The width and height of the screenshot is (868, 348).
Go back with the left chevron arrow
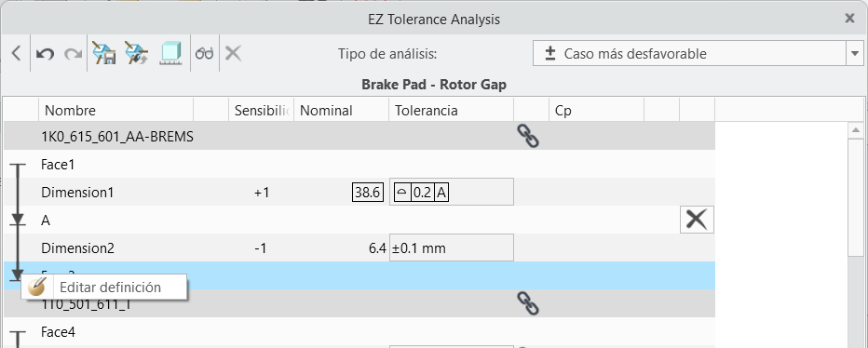coord(16,54)
